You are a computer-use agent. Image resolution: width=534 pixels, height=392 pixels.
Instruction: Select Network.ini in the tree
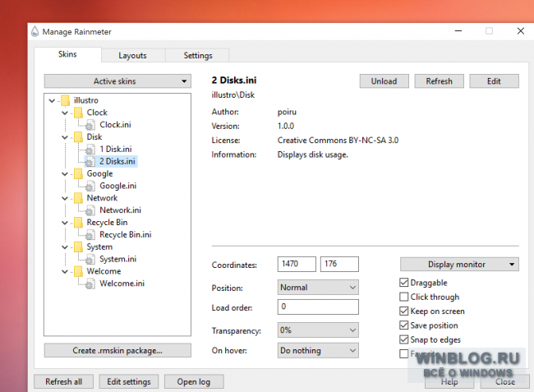coord(120,210)
